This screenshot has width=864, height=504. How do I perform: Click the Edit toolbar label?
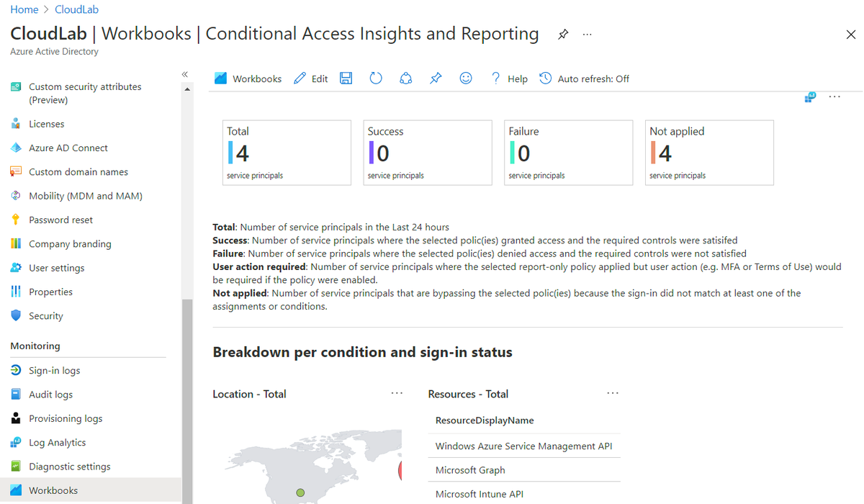tap(320, 79)
